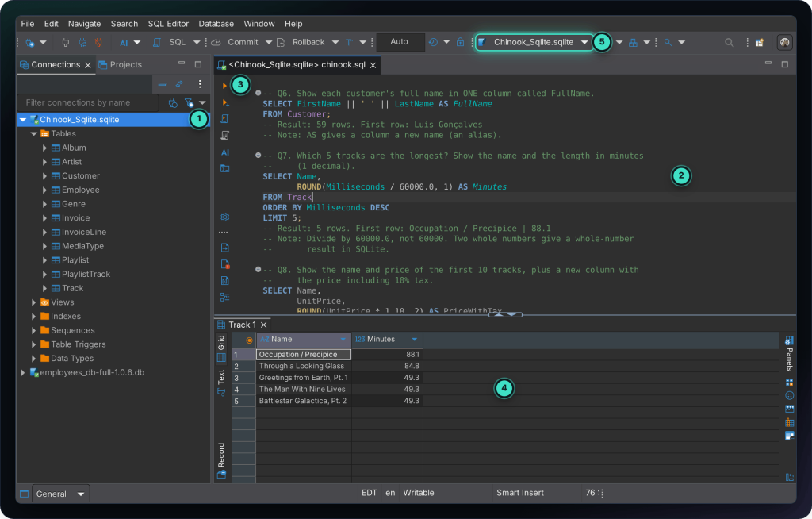Expand the SQL button dropdown arrow

197,43
